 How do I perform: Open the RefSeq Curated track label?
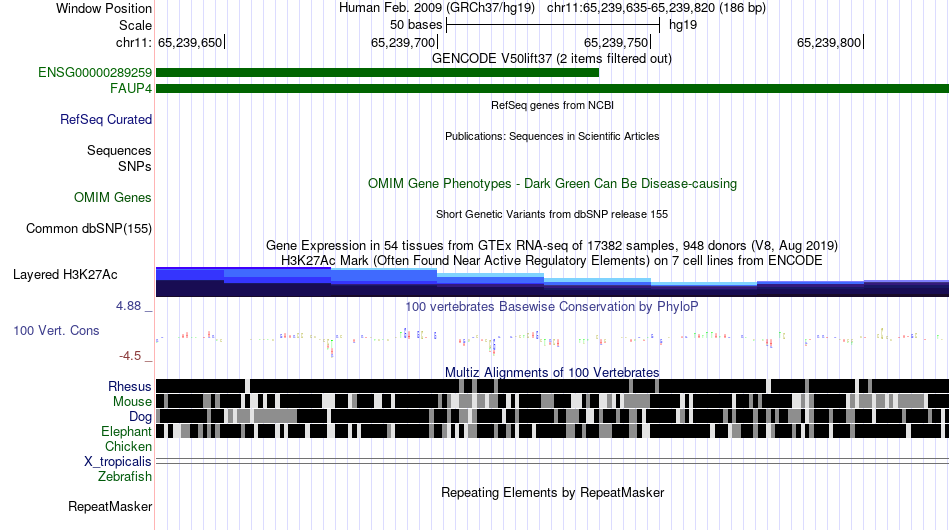106,119
